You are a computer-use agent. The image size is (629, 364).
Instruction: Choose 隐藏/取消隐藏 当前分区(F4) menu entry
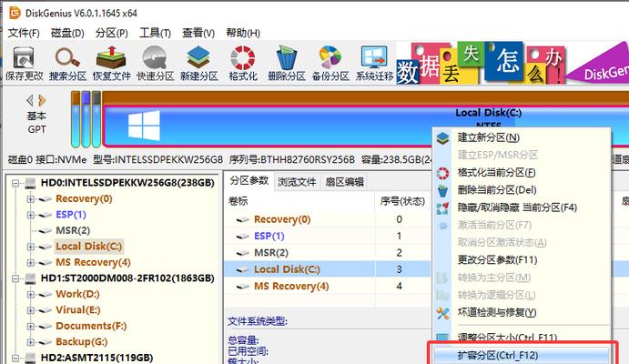tap(521, 207)
